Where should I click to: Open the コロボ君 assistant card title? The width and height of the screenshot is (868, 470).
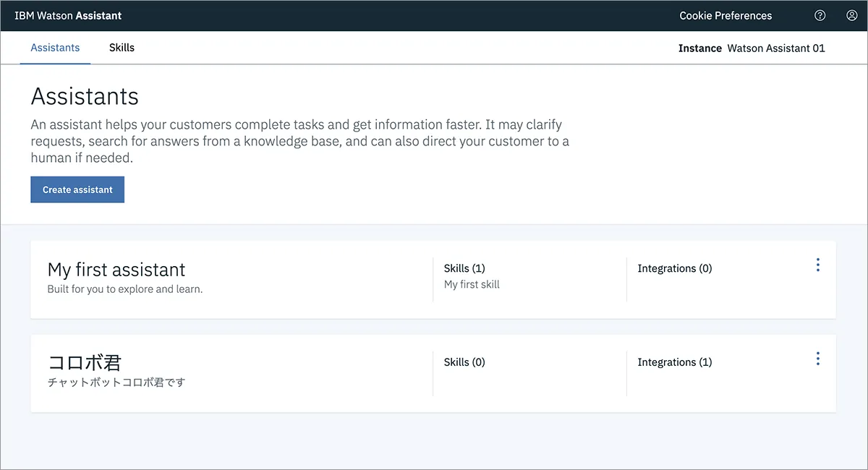tap(85, 362)
